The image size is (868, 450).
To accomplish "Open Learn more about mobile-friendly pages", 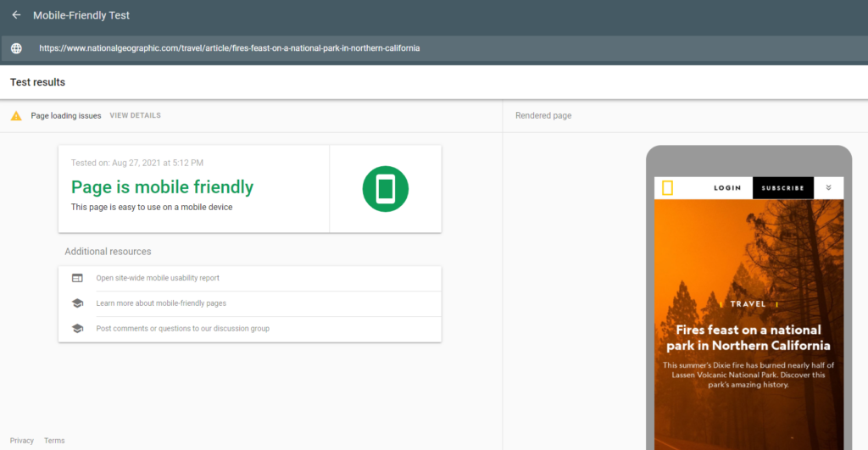I will [161, 303].
